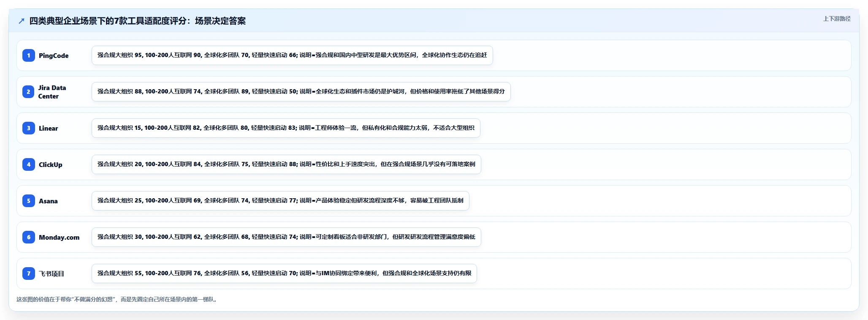Click the arrow icon beside the chart title

pos(22,21)
